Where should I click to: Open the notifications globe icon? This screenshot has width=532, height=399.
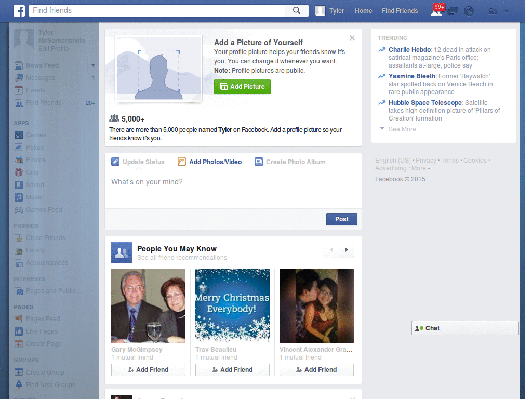pyautogui.click(x=469, y=11)
